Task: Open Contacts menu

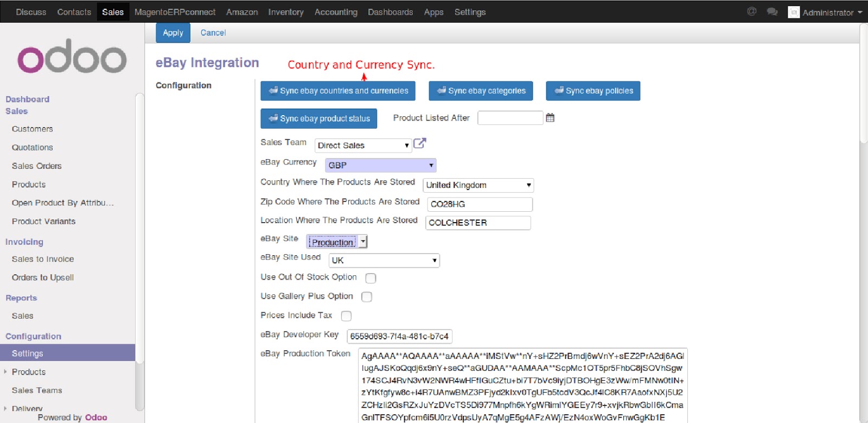Action: 74,12
